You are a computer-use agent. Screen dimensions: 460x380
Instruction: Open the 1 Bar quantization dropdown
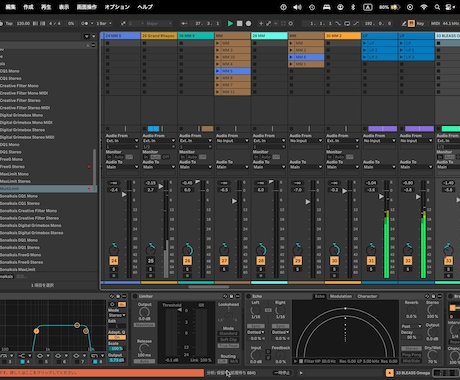(104, 23)
